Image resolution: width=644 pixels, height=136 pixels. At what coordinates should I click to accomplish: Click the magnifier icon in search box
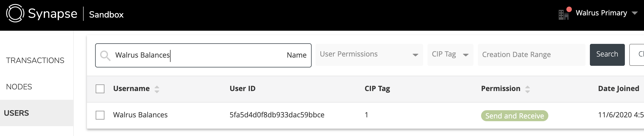point(105,55)
